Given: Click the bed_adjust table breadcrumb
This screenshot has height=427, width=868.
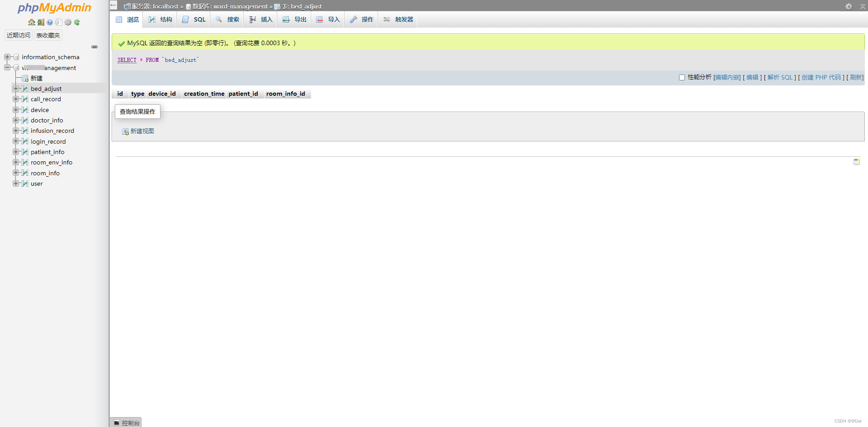Looking at the screenshot, I should pos(302,6).
